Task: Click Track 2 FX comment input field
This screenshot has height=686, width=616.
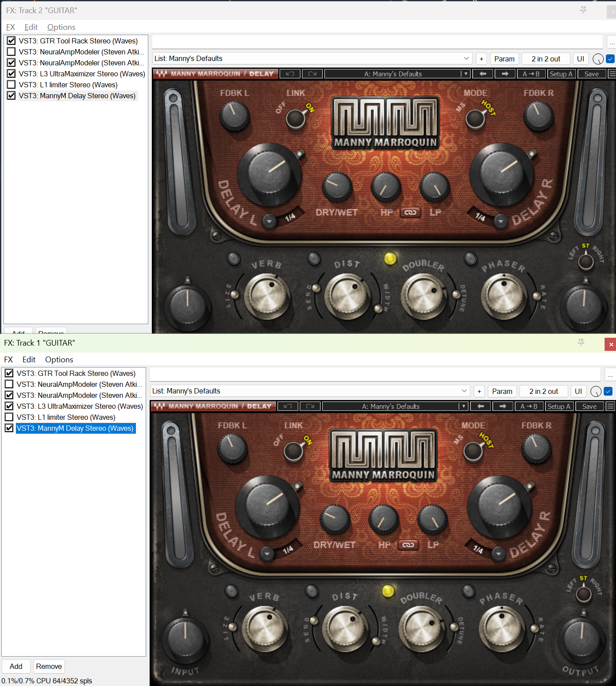Action: (377, 42)
